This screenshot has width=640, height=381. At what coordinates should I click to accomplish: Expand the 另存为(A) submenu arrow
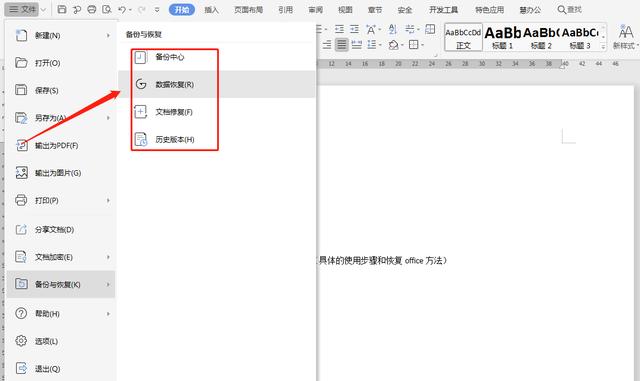[108, 118]
